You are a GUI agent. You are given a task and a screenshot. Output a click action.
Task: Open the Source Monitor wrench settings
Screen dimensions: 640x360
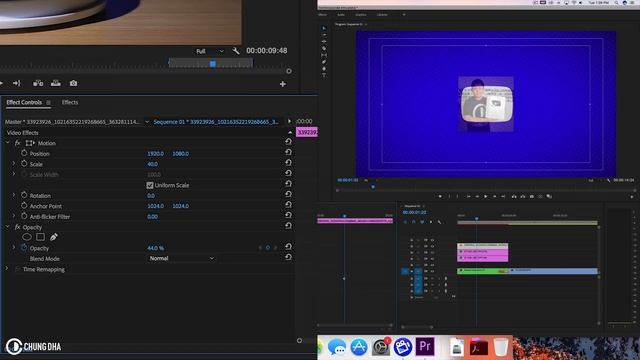point(236,51)
